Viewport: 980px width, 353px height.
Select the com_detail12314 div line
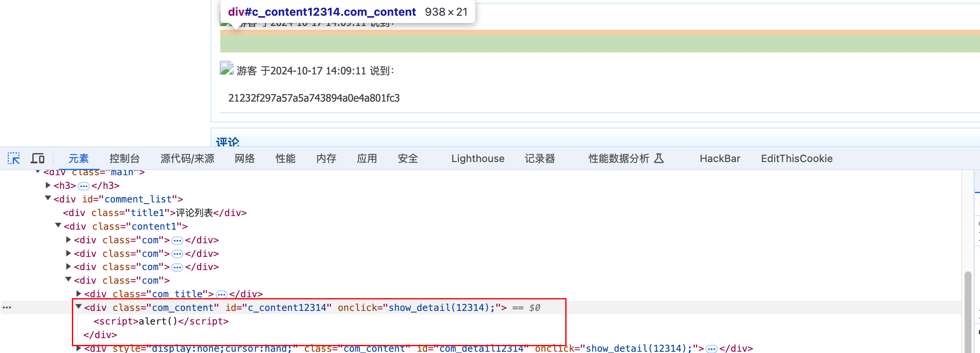coord(419,348)
